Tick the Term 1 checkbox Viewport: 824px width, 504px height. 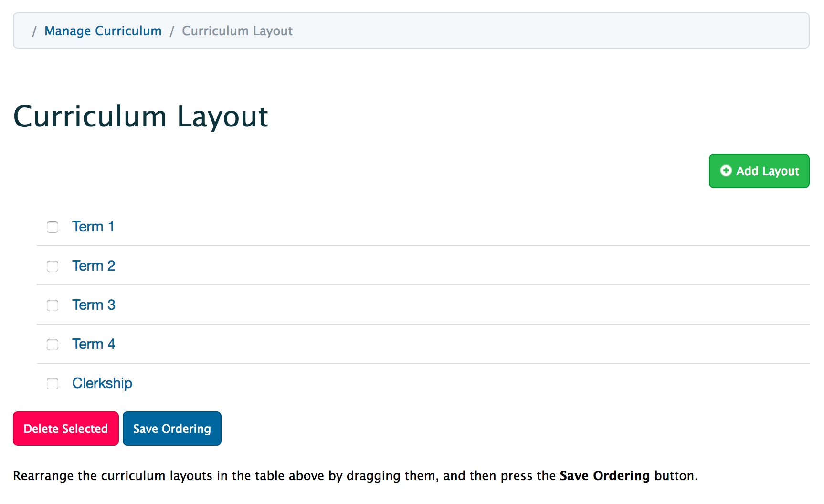53,227
